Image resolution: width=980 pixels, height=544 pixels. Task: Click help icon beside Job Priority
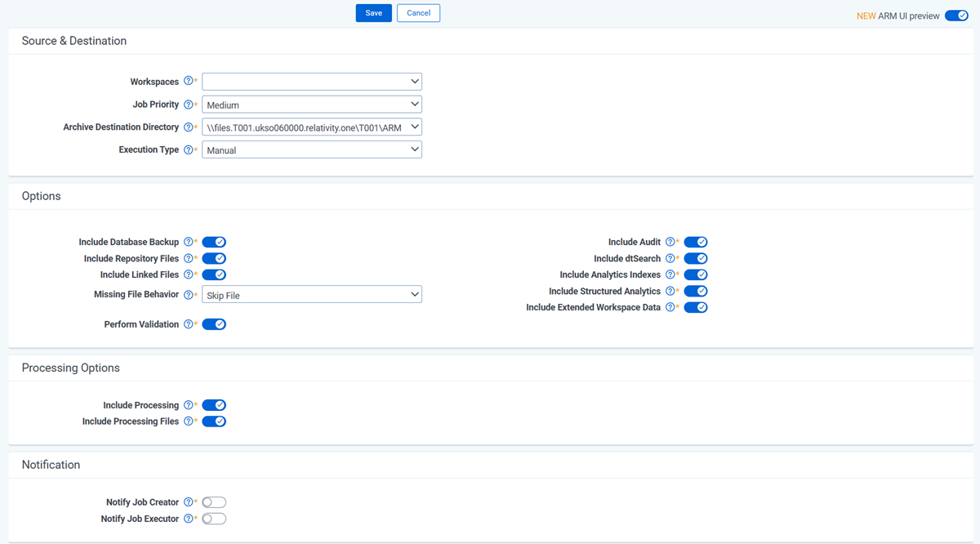(x=189, y=105)
